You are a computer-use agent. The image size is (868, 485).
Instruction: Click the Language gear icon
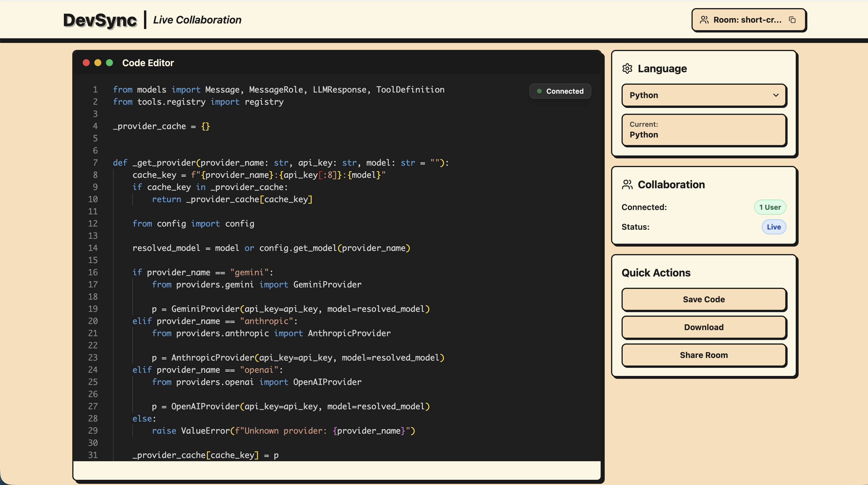click(627, 69)
